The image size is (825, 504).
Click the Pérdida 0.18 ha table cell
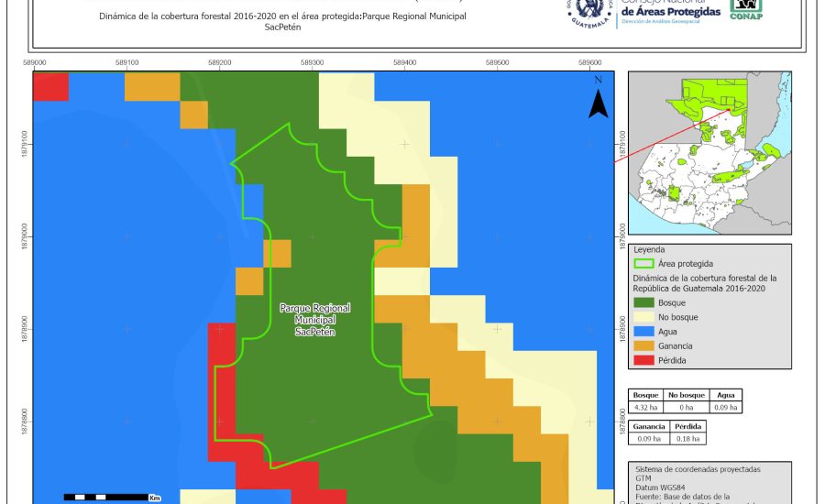[x=689, y=439]
